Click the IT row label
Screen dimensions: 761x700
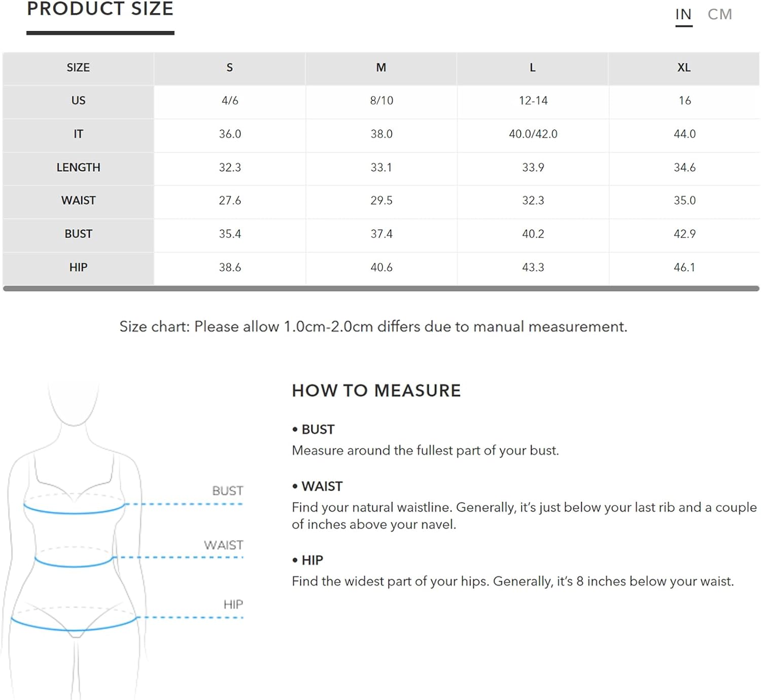click(x=78, y=134)
